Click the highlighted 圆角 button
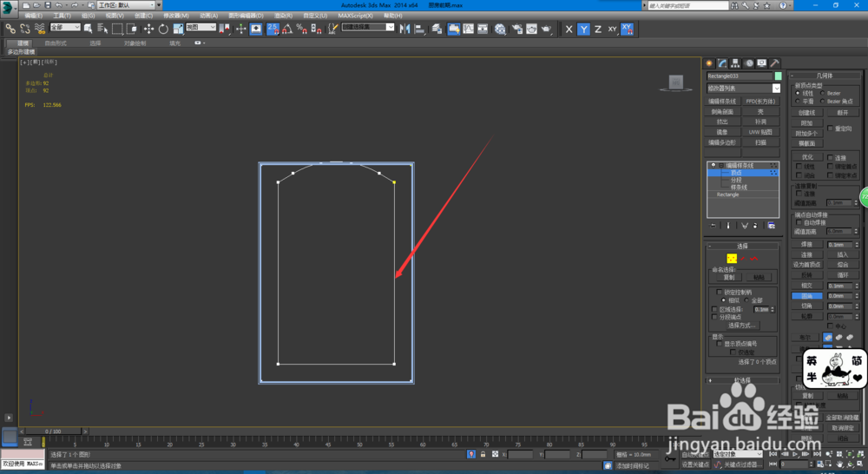The image size is (868, 474). pos(807,296)
